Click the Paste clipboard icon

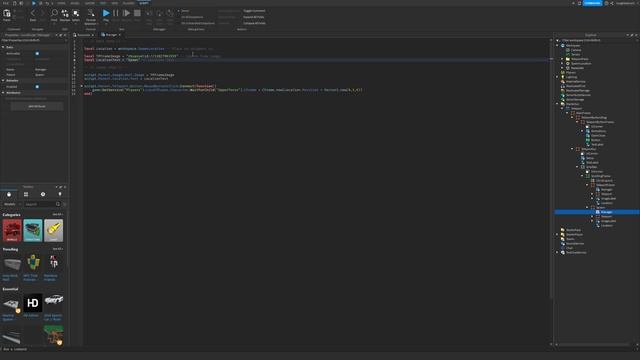pos(7,13)
